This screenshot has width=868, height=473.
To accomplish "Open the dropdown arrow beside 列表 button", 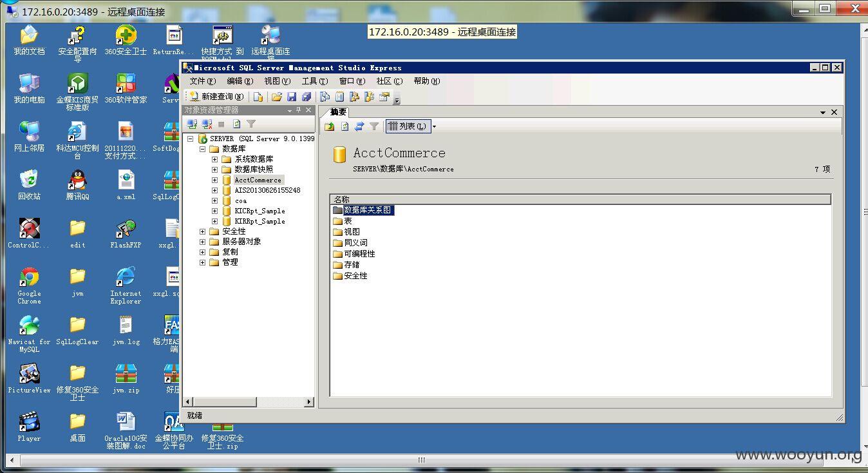I will tap(434, 126).
